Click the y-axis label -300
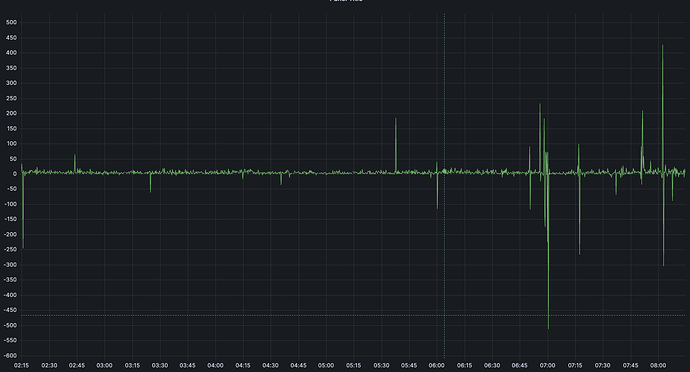The height and width of the screenshot is (372, 690). pyautogui.click(x=11, y=265)
